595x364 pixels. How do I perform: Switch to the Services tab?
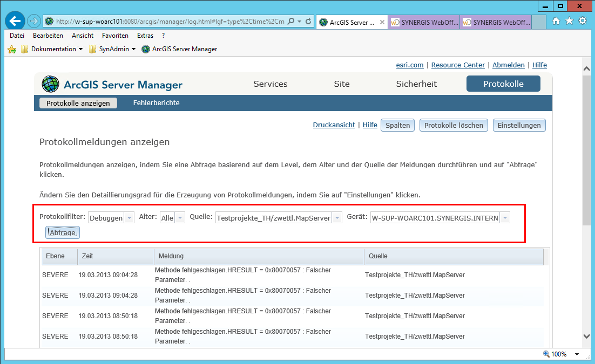[270, 84]
